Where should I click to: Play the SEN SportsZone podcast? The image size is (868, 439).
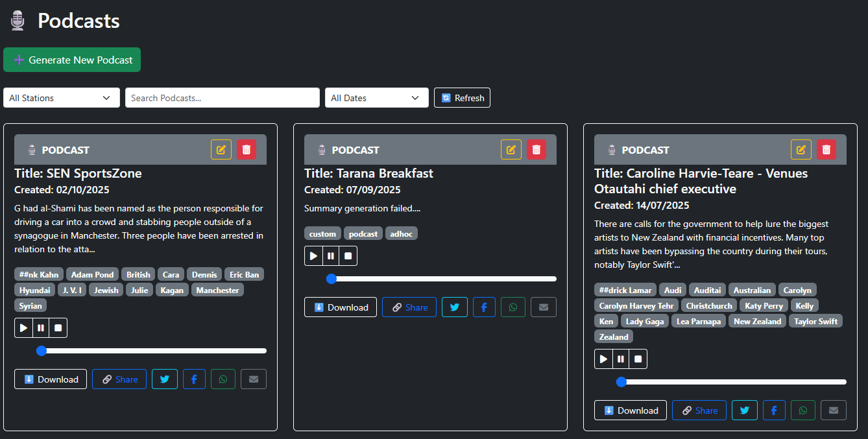point(23,328)
